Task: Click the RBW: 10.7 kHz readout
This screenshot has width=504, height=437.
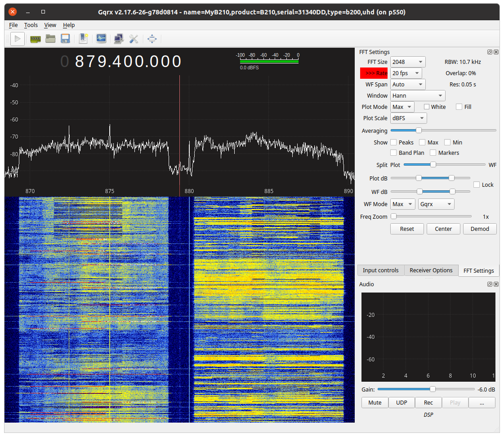Action: tap(463, 62)
